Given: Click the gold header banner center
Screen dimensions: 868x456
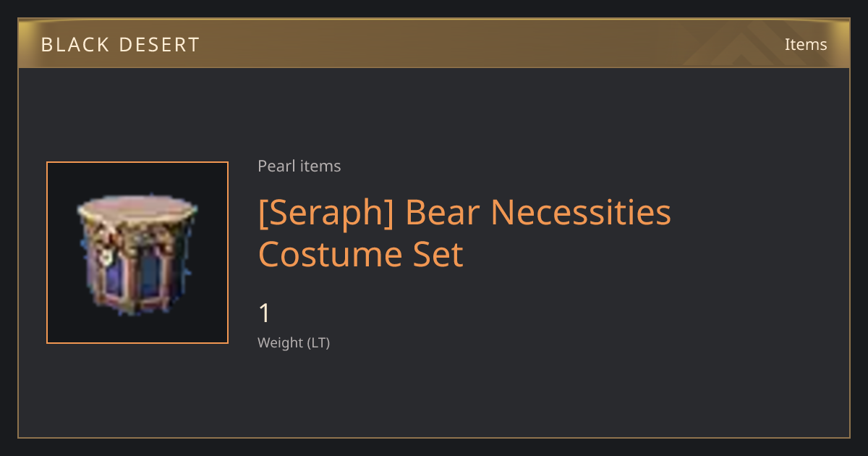Looking at the screenshot, I should tap(434, 43).
